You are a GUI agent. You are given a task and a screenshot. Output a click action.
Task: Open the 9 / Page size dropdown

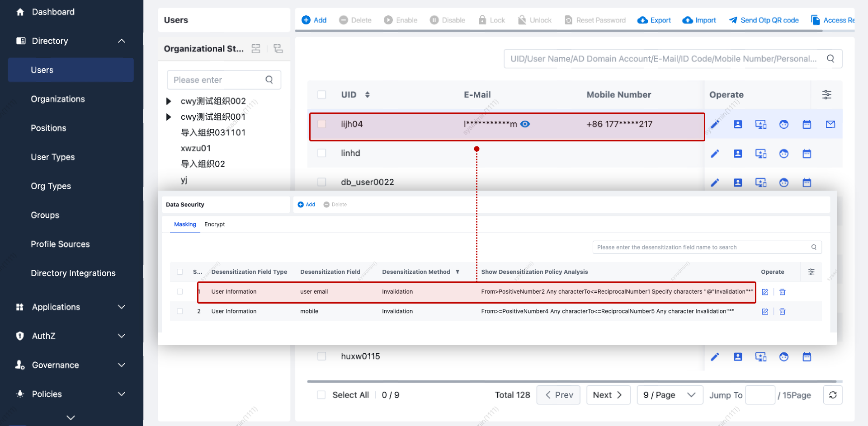[670, 395]
